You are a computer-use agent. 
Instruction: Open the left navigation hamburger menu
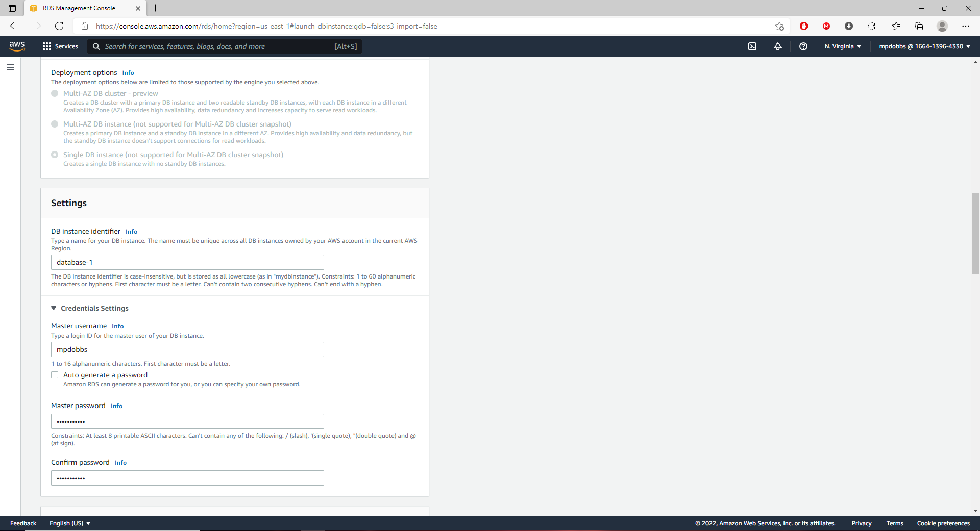10,67
